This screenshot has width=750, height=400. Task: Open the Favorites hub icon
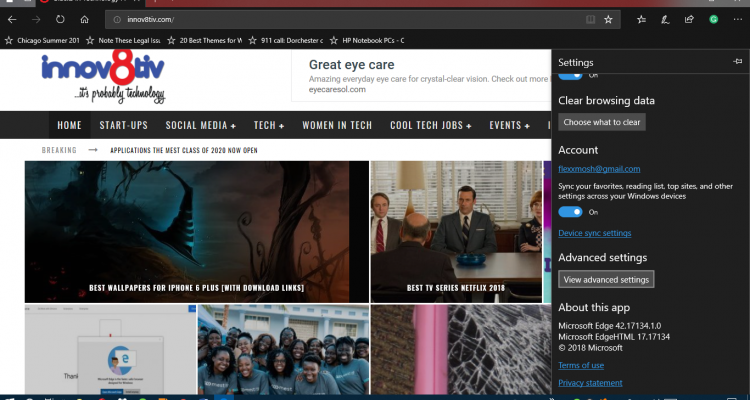641,20
